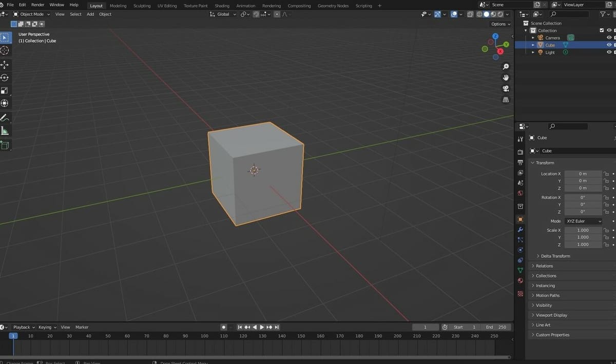Open the Physics properties tab

520,250
